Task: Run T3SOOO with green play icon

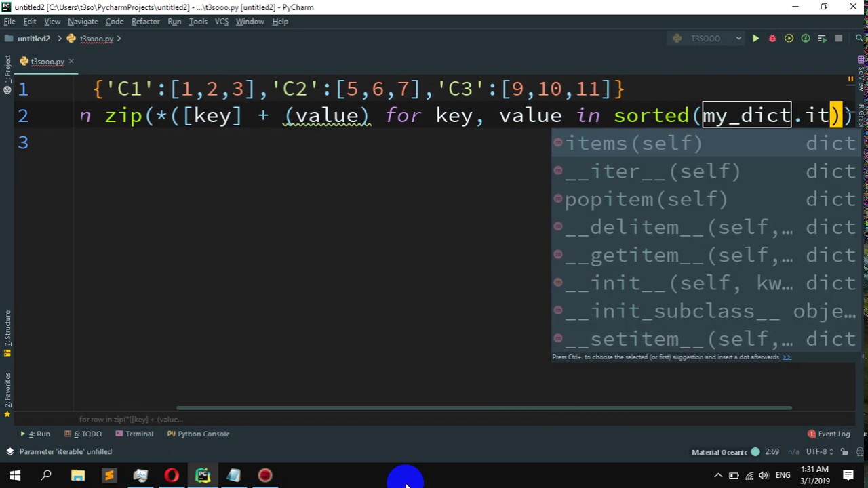Action: [x=755, y=39]
